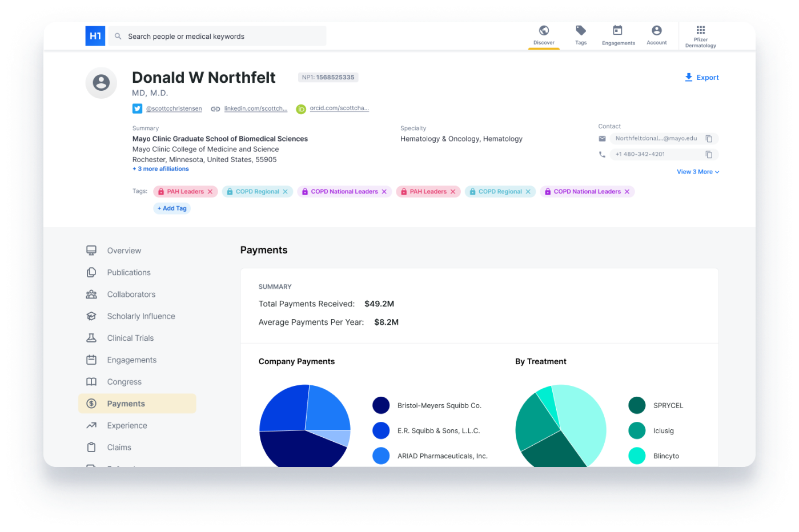799x532 pixels.
Task: Open the Discover tab
Action: pyautogui.click(x=544, y=35)
